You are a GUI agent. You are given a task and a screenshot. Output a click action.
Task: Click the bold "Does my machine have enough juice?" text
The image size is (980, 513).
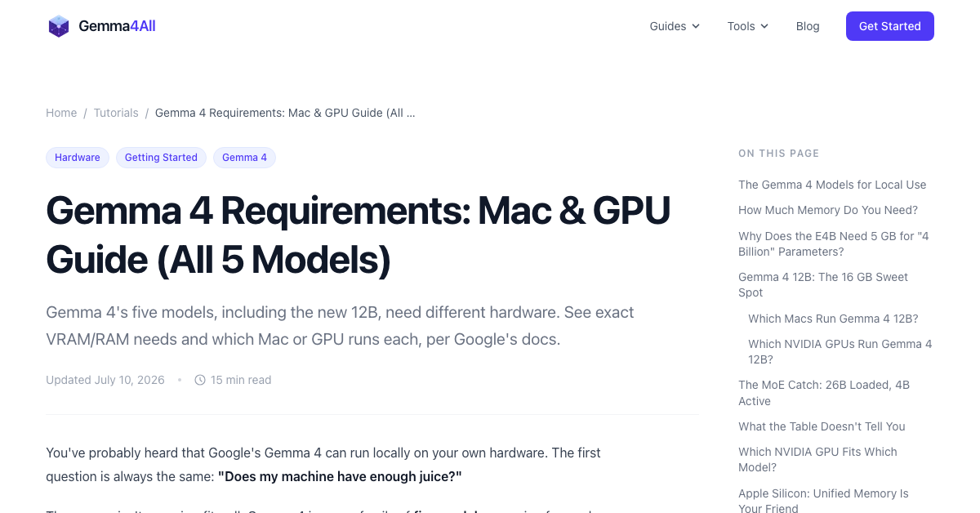pos(340,476)
